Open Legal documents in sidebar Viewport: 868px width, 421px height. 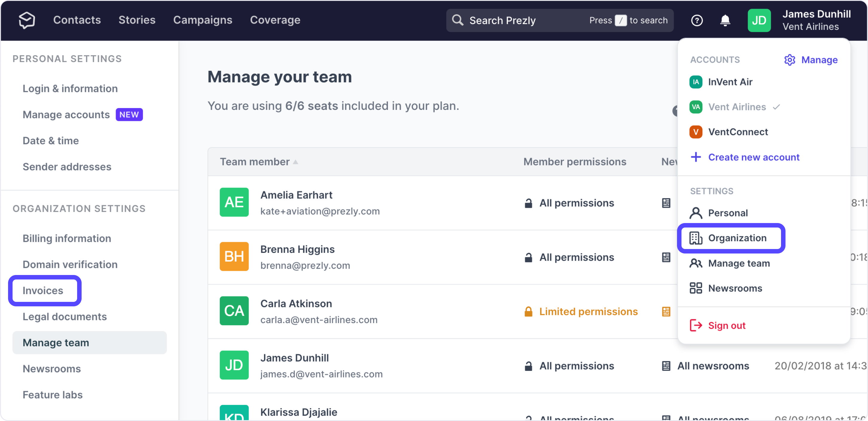pyautogui.click(x=64, y=317)
